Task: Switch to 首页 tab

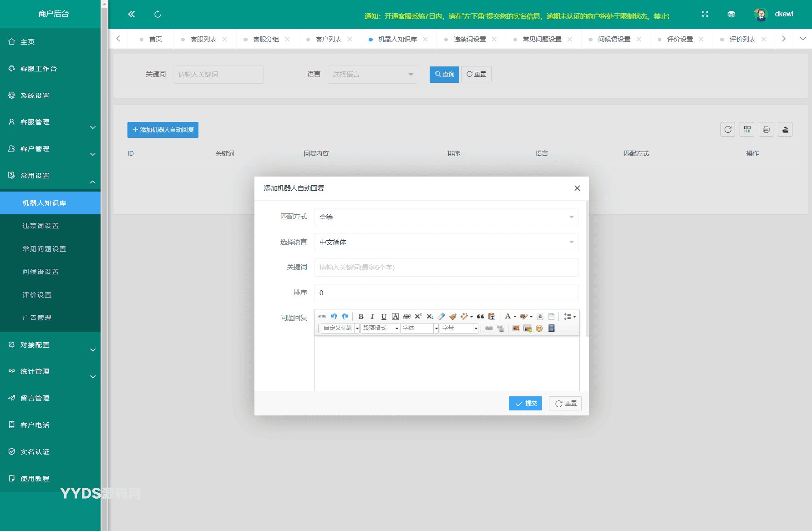Action: (x=156, y=39)
